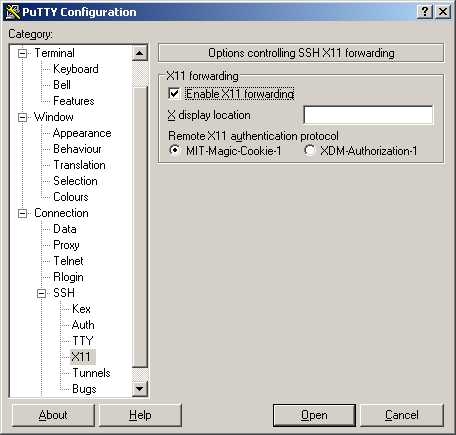456x435 pixels.
Task: Click the Category tree scrollbar thumb
Action: tap(140, 227)
